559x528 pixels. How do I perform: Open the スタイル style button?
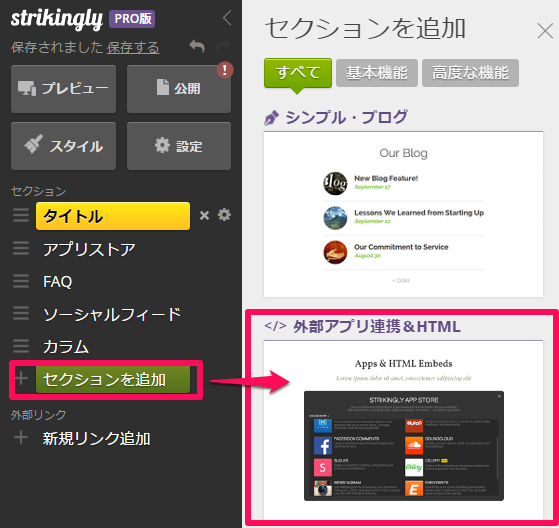point(63,146)
